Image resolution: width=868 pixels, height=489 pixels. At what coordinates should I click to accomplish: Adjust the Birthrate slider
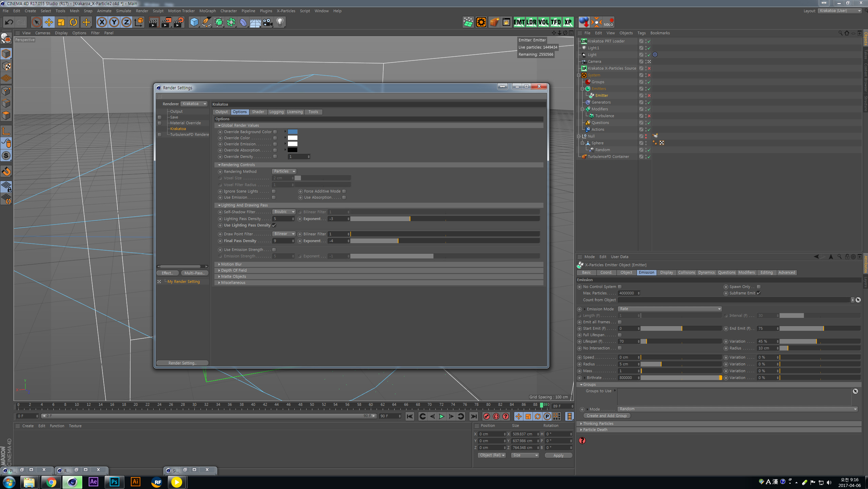click(681, 378)
